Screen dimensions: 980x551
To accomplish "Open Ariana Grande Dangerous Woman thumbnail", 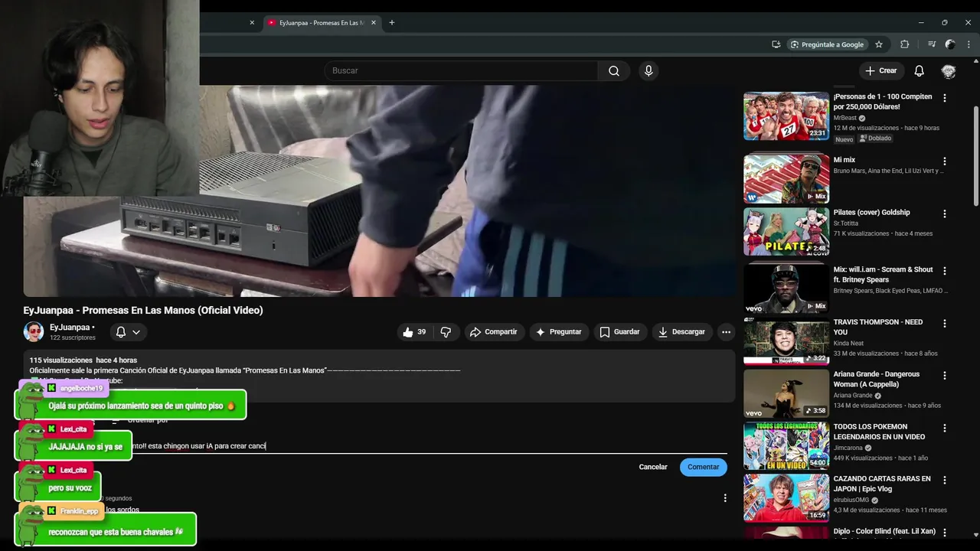I will pos(786,393).
